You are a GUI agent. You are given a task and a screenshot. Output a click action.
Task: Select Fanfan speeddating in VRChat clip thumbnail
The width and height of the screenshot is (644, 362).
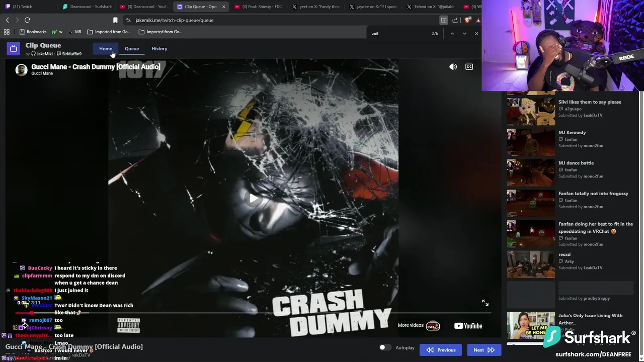[531, 234]
